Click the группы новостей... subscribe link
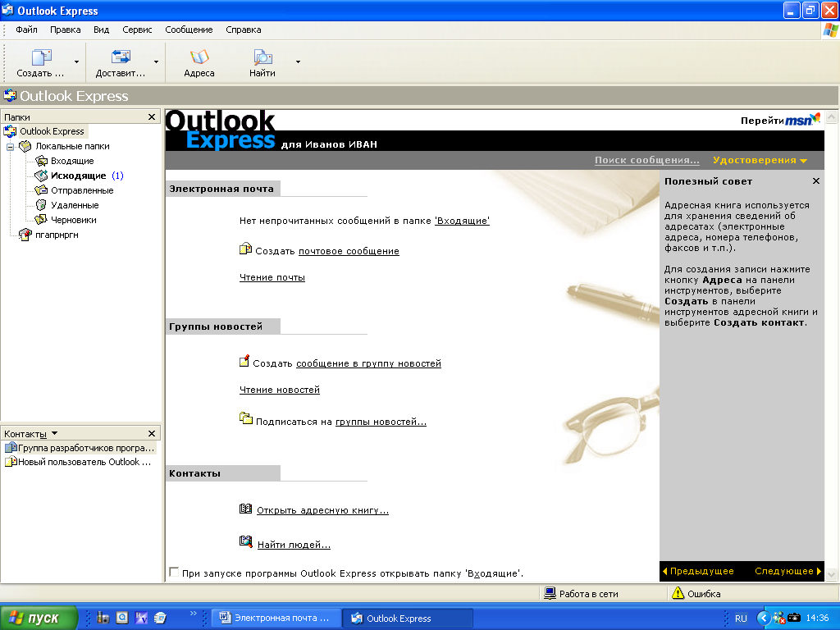Screen dimensions: 840x630 coord(381,422)
